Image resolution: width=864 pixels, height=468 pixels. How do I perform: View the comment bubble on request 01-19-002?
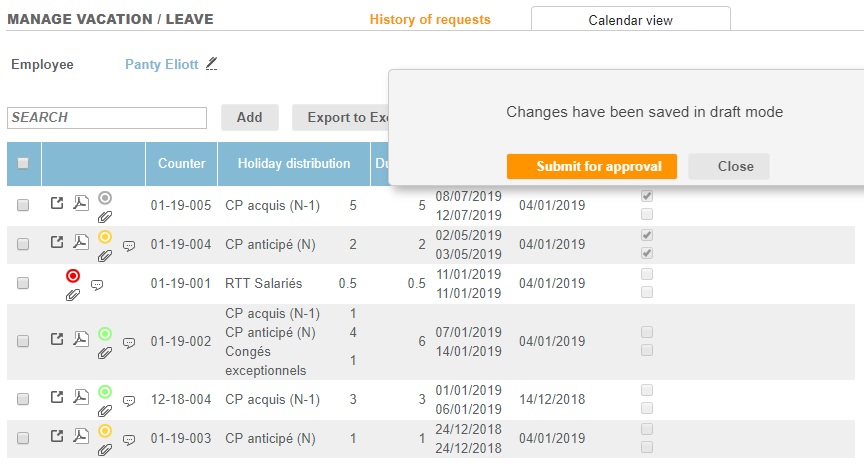129,342
